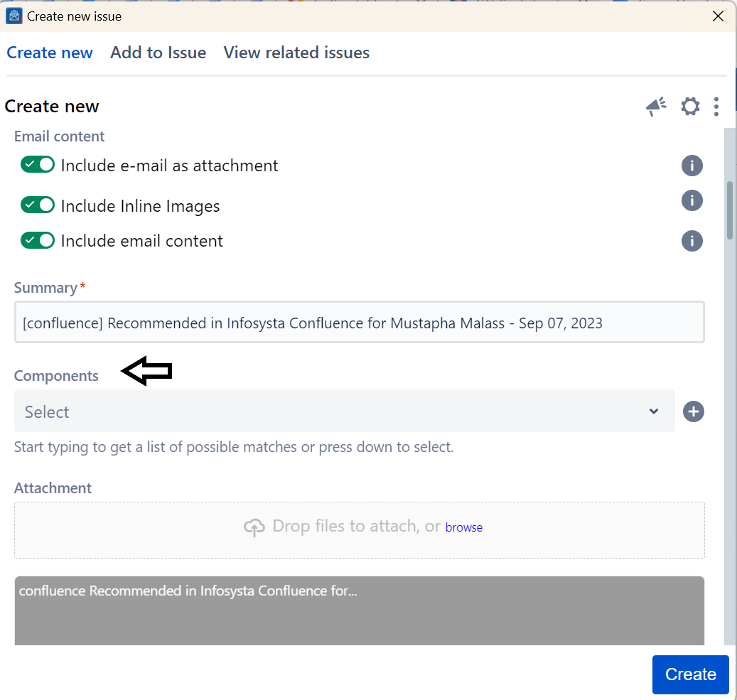Click the chevron arrow in Components field

(654, 411)
